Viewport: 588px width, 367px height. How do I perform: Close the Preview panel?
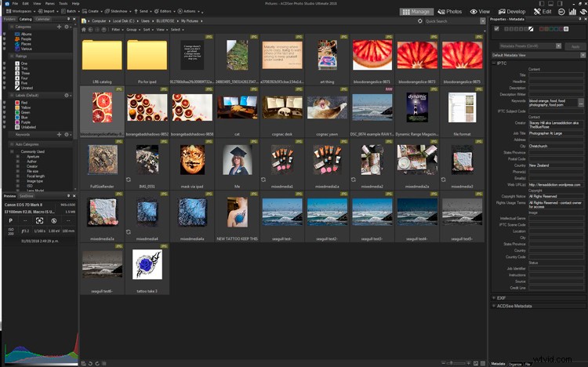(x=74, y=196)
